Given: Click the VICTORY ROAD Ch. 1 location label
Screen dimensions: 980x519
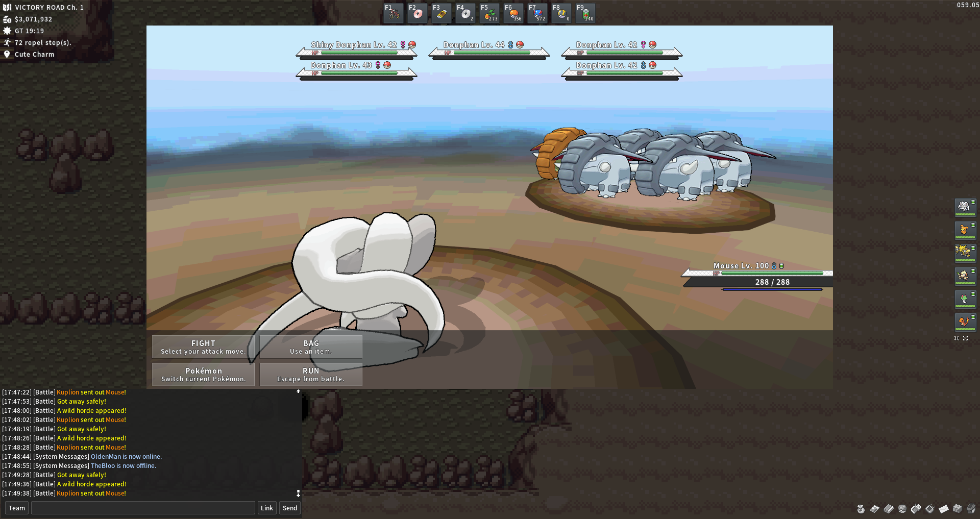Looking at the screenshot, I should pyautogui.click(x=49, y=8).
